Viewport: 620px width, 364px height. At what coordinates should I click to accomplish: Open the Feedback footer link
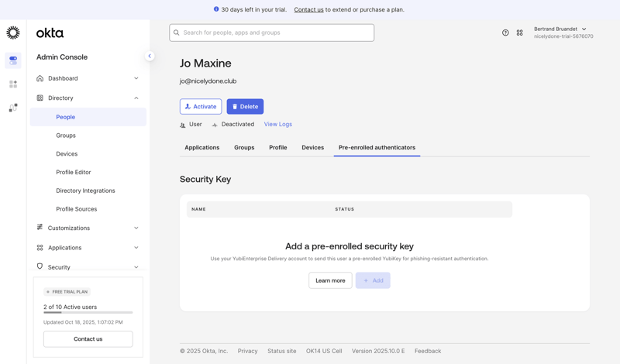[x=428, y=351]
